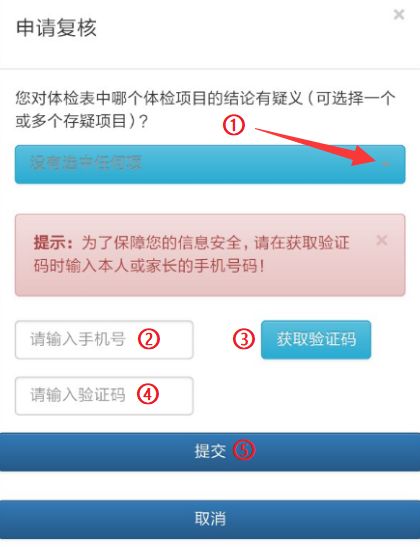Focus the 请输入验证码 input field
This screenshot has height=547, width=420.
104,396
